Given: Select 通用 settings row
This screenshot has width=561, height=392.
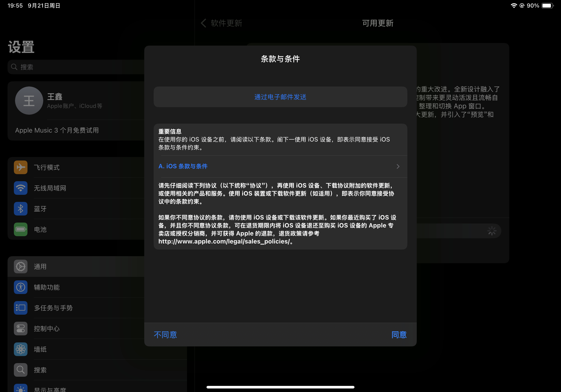Looking at the screenshot, I should [x=76, y=266].
